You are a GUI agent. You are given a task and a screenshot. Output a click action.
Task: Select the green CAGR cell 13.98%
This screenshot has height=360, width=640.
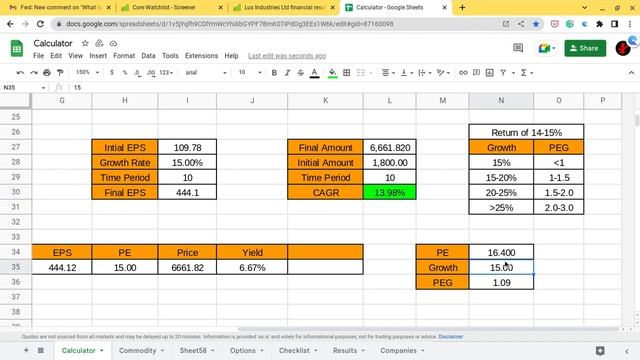(389, 192)
